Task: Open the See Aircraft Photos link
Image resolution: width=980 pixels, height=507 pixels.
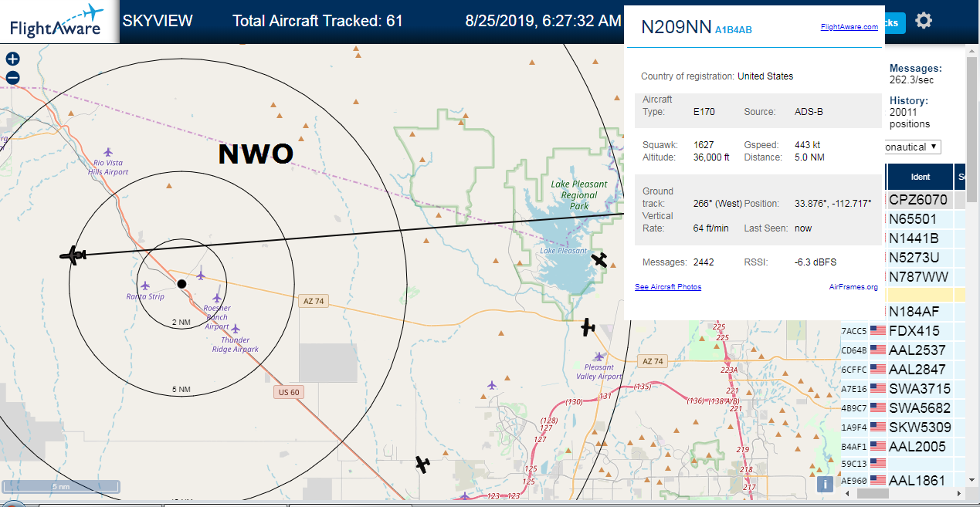Action: tap(668, 287)
